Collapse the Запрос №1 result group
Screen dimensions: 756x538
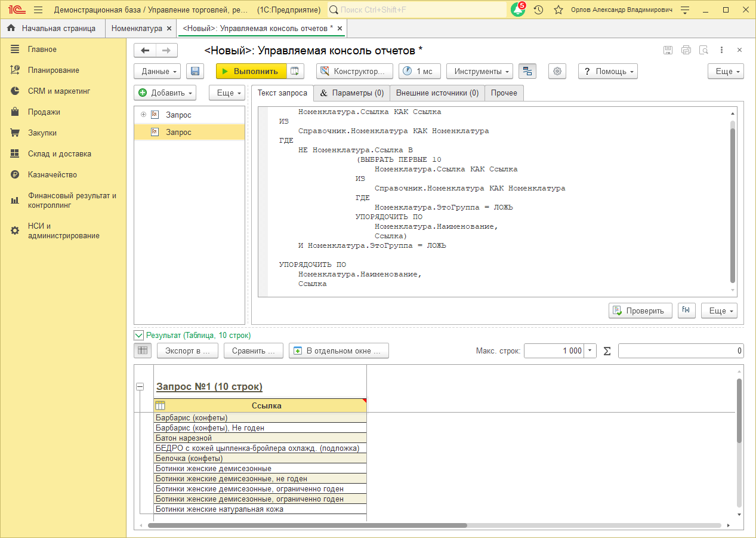(x=140, y=387)
